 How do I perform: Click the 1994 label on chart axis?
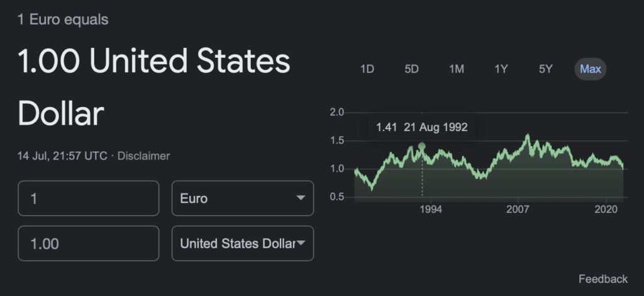point(431,209)
